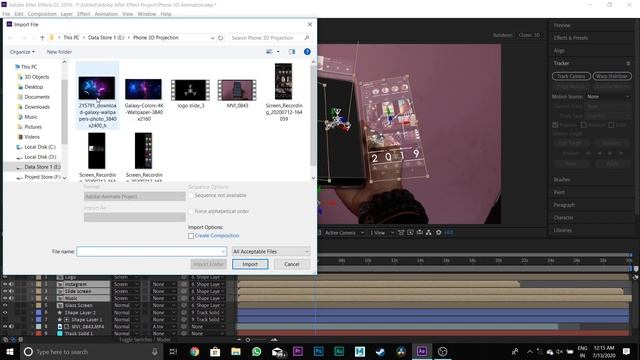Open Premiere Pro from the taskbar
640x360 pixels.
(298, 351)
